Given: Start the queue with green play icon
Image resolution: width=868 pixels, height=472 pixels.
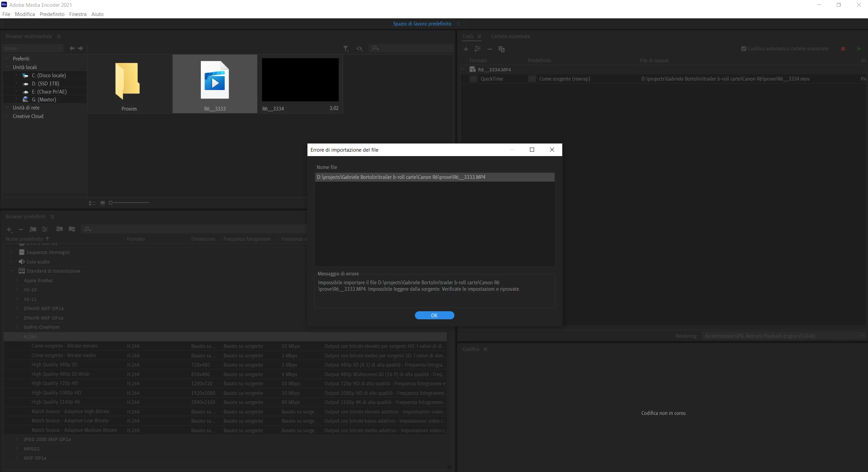Looking at the screenshot, I should [x=859, y=49].
